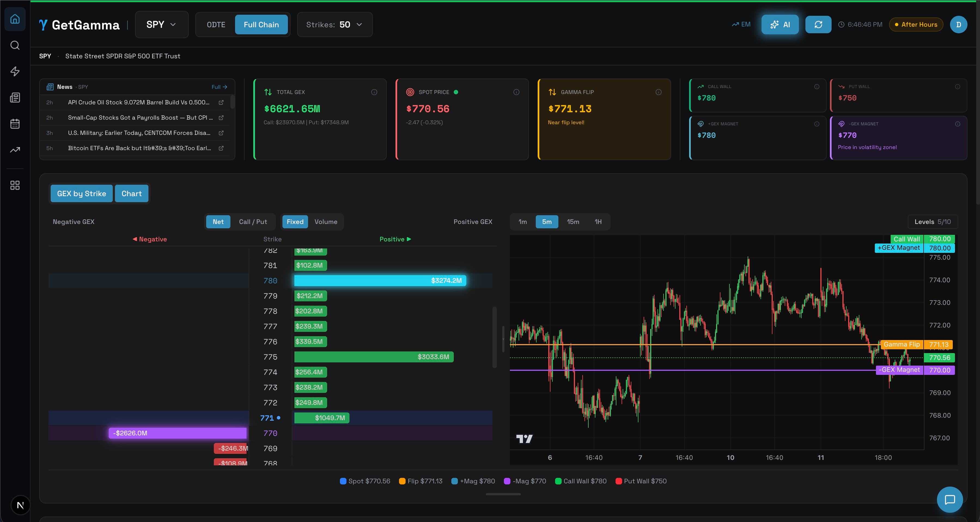Select Fixed scaling option
The image size is (980, 522).
click(295, 222)
